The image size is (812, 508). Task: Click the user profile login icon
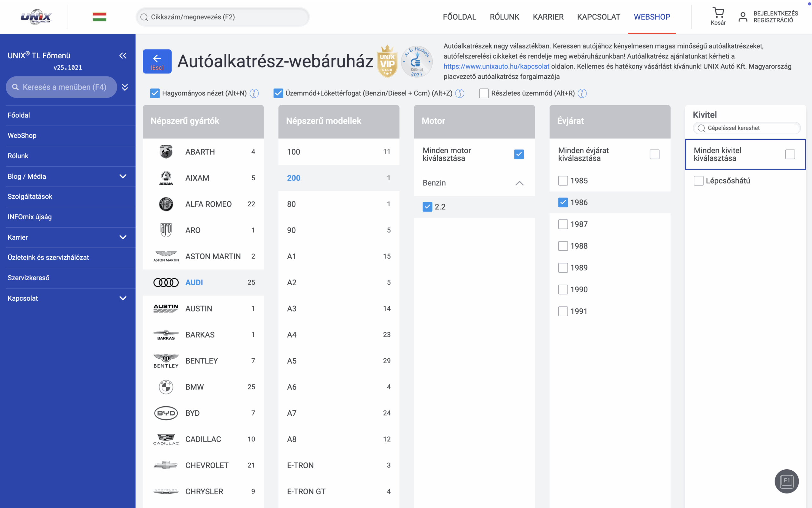click(743, 17)
